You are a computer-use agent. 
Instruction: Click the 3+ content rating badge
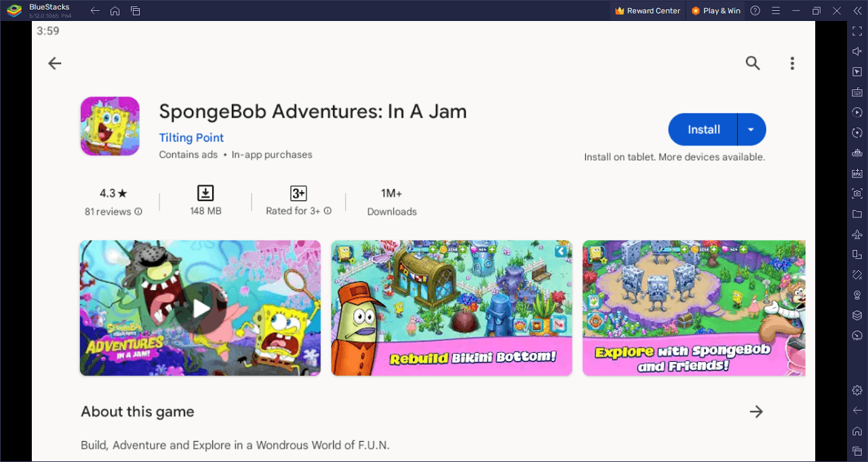click(298, 193)
